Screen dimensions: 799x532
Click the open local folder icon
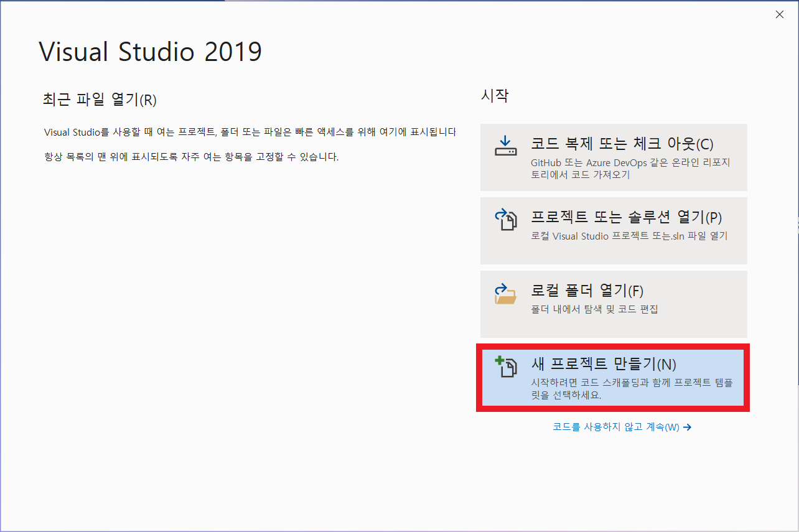click(505, 293)
